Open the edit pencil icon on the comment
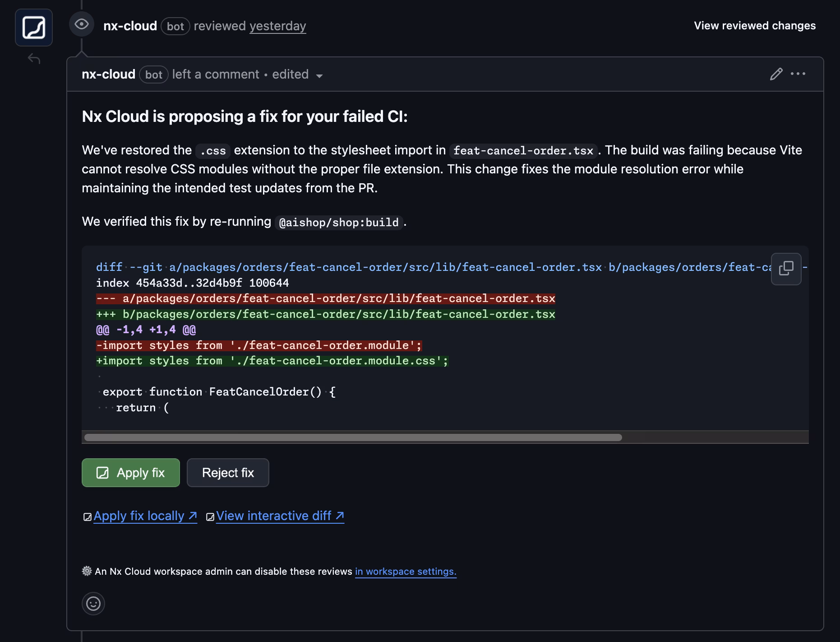 (x=776, y=74)
